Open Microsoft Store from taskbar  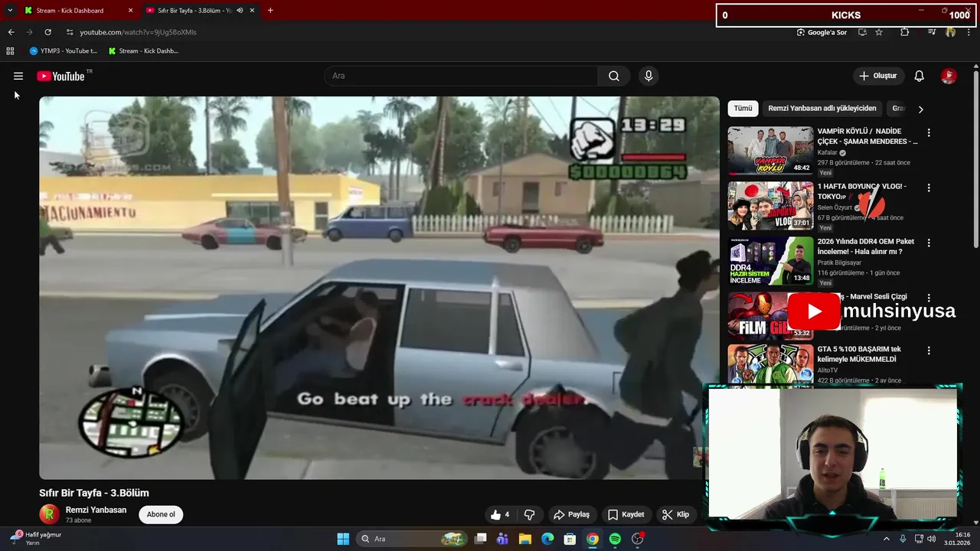pyautogui.click(x=570, y=539)
